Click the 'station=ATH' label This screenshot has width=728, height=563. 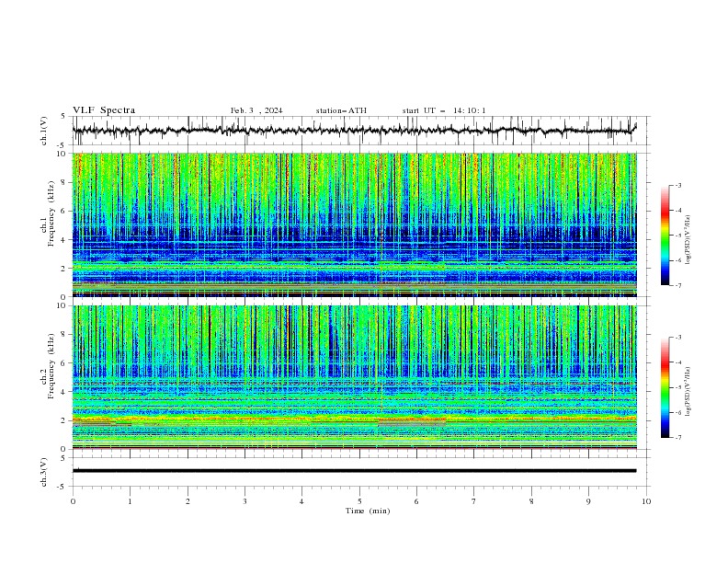pos(341,110)
